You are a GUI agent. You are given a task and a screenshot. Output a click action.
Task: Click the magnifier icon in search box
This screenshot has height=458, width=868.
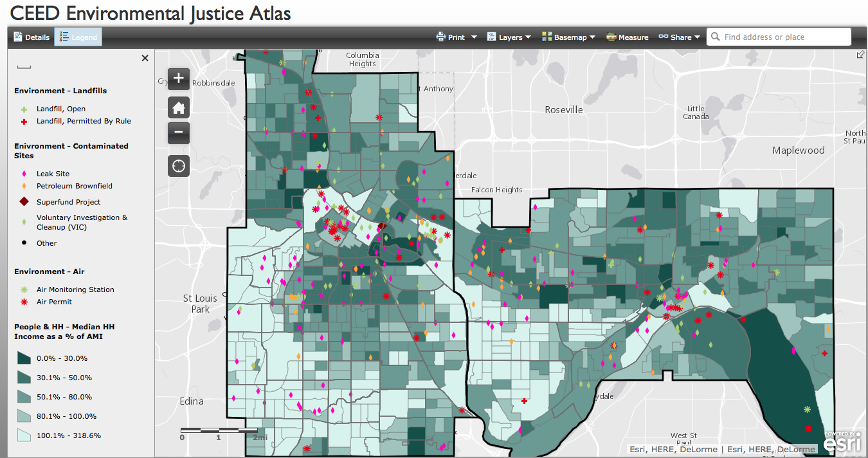coord(715,37)
